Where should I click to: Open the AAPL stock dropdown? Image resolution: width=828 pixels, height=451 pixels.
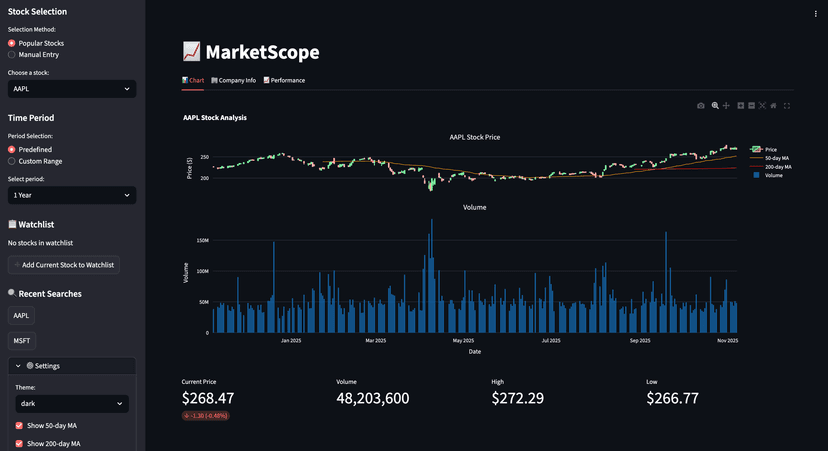coord(71,89)
